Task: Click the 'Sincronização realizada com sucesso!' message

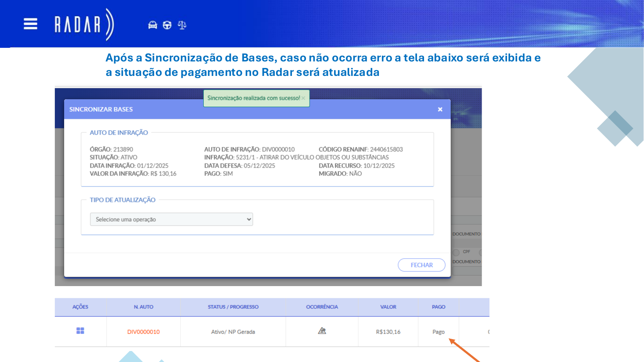Action: coord(254,98)
